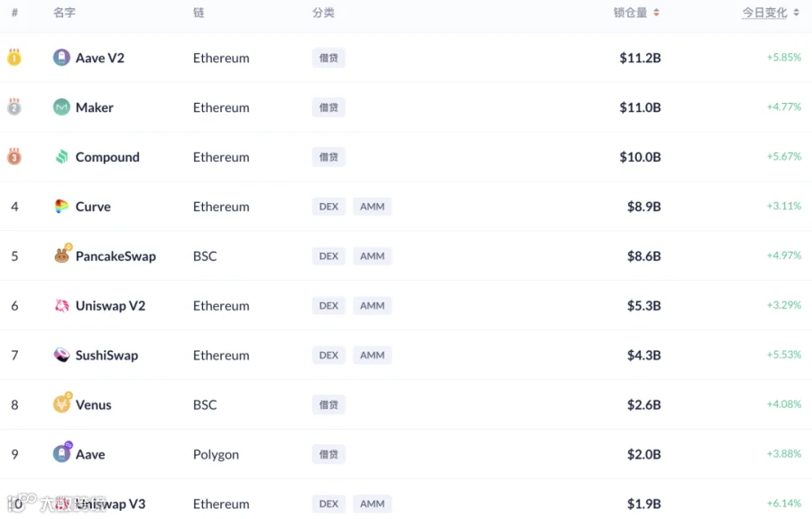Click the Aave V2 protocol logo icon
Screen dimensions: 812x519
tap(61, 58)
